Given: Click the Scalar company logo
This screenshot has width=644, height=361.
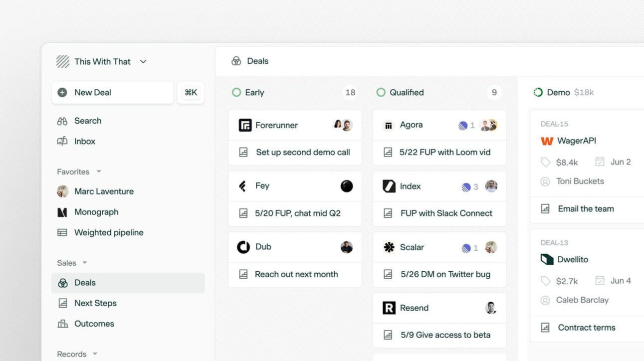Looking at the screenshot, I should (389, 247).
